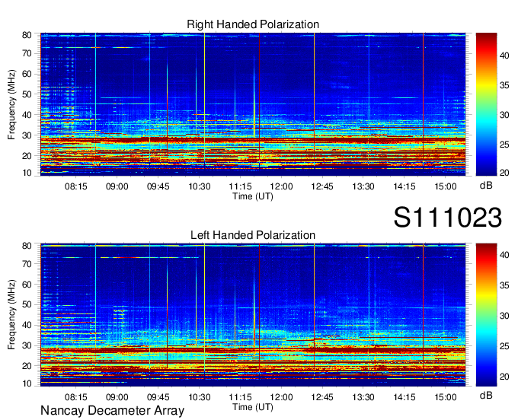Viewport: 518px width, 420px height.
Task: Click the 10 MHz tick of Right Handed plot
Action: pos(27,173)
